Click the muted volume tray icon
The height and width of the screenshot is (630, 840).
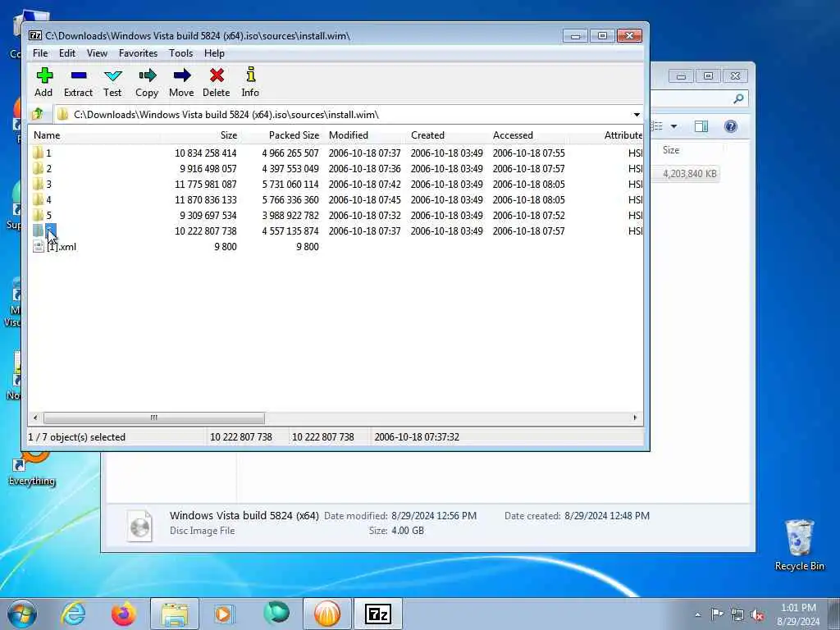tap(757, 615)
